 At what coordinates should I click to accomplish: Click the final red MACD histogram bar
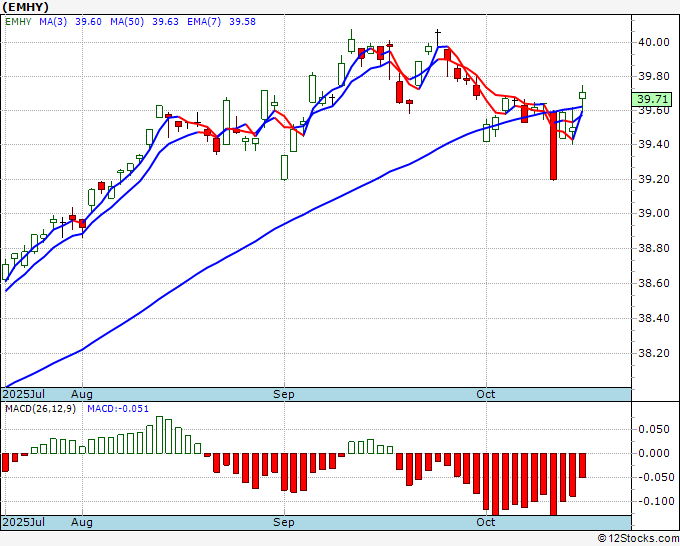[582, 465]
